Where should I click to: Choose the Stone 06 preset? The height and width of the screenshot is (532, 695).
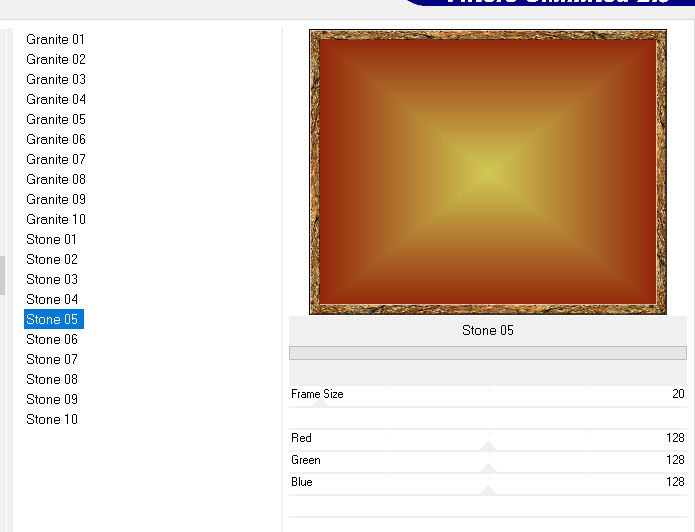point(51,339)
